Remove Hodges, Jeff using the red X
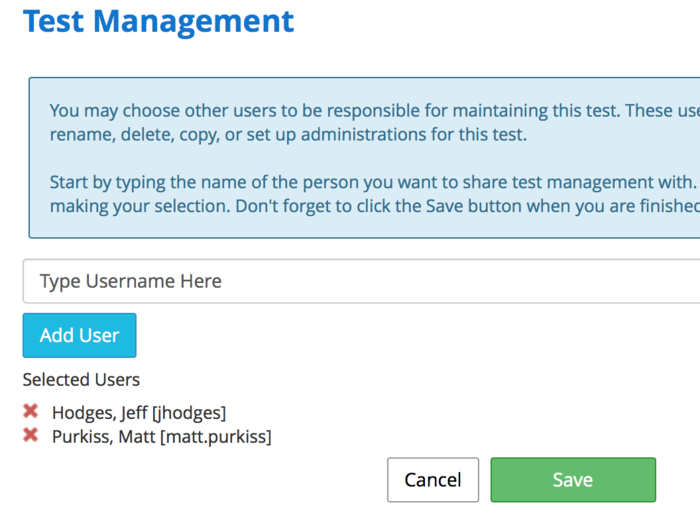Viewport: 700px width, 521px height. point(31,412)
